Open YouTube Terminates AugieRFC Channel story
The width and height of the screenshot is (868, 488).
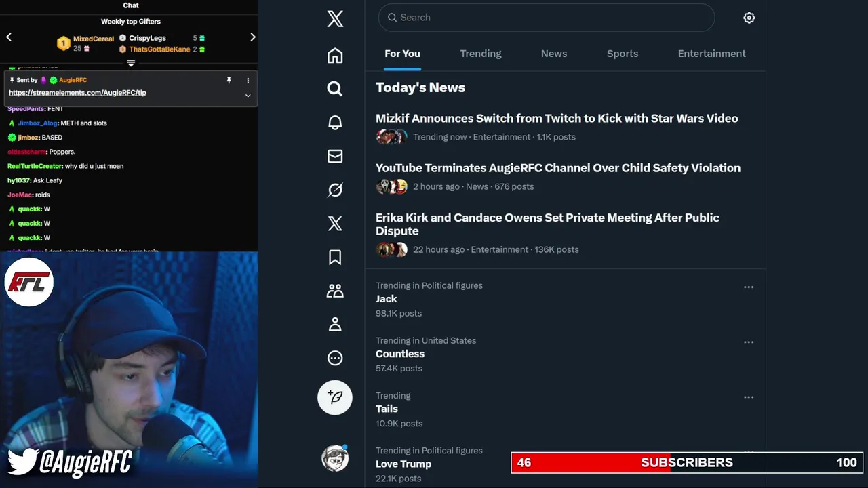(x=558, y=168)
